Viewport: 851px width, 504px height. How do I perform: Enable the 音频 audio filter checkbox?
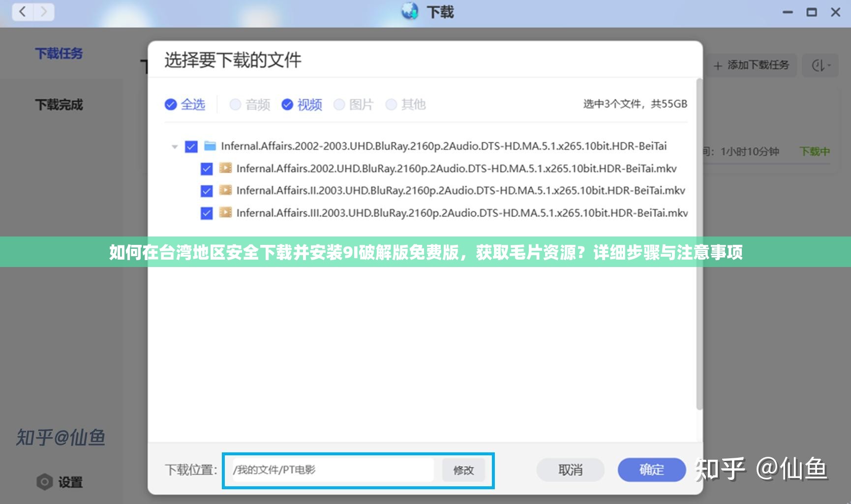[x=235, y=104]
